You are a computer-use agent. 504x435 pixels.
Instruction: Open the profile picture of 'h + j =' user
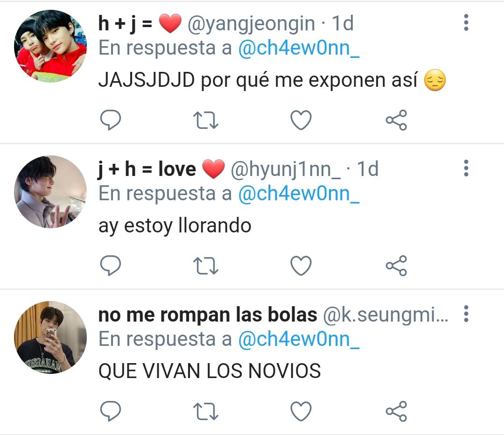50,46
